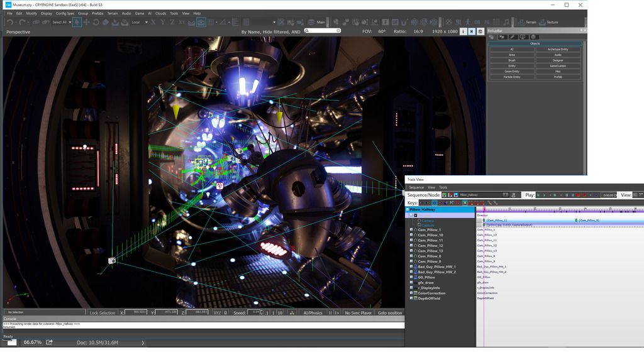Open the Modify menu
This screenshot has width=644, height=362.
(x=31, y=13)
